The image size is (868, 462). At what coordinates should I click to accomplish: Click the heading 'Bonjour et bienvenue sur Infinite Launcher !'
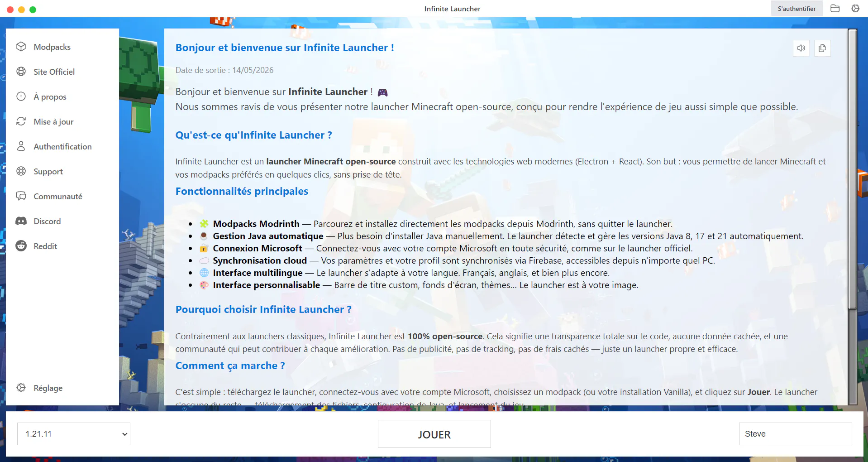click(x=285, y=48)
